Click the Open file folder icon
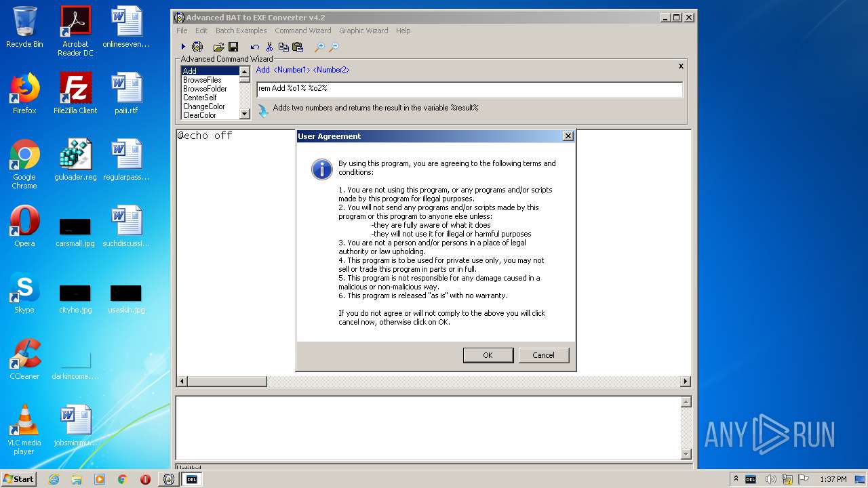Screen dimensions: 868x488 point(218,47)
